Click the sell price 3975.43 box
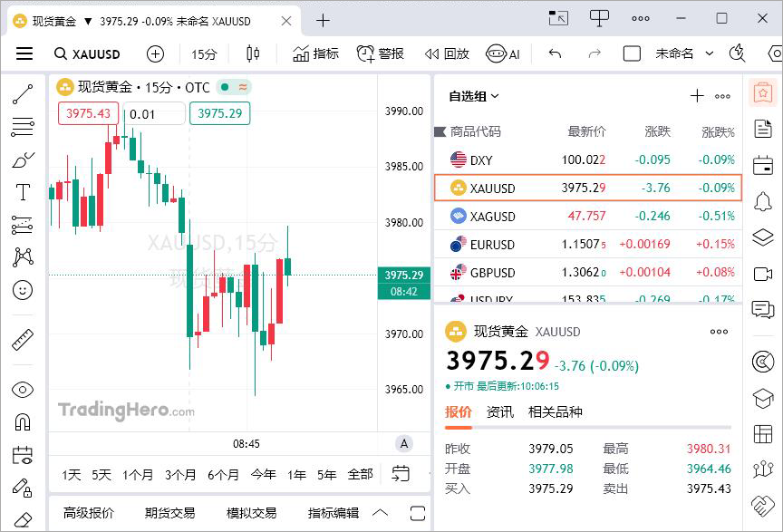Image resolution: width=783 pixels, height=532 pixels. click(x=88, y=113)
